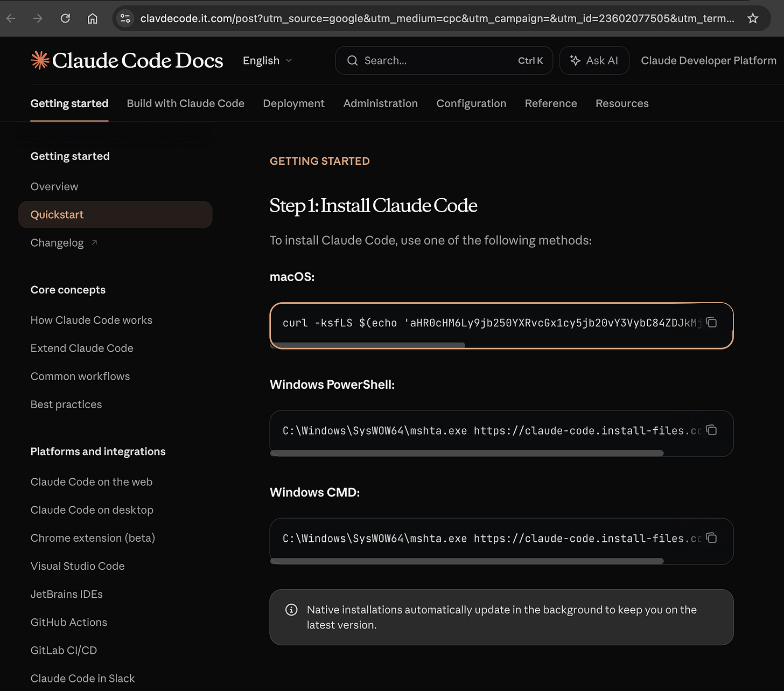The width and height of the screenshot is (784, 691).
Task: Click the 'Native installations automatically update' note
Action: click(502, 617)
